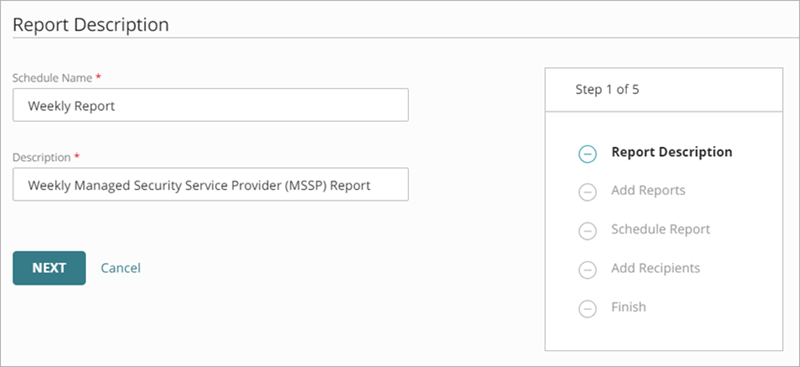Click the Description input field
The height and width of the screenshot is (367, 800).
210,184
